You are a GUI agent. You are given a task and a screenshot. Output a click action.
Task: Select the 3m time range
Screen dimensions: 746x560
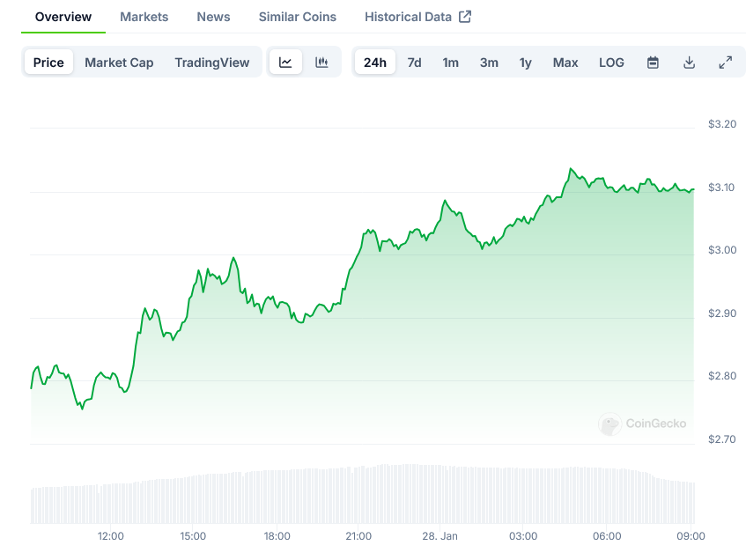click(x=489, y=63)
